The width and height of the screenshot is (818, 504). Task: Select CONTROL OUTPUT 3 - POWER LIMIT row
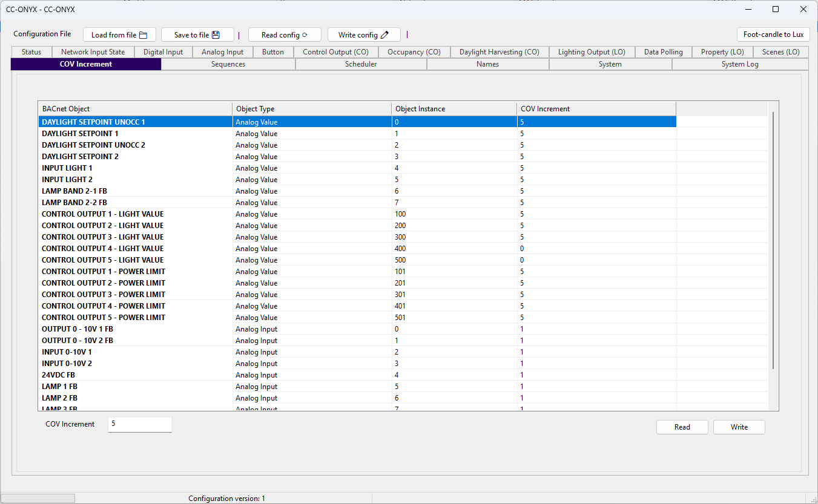tap(357, 295)
